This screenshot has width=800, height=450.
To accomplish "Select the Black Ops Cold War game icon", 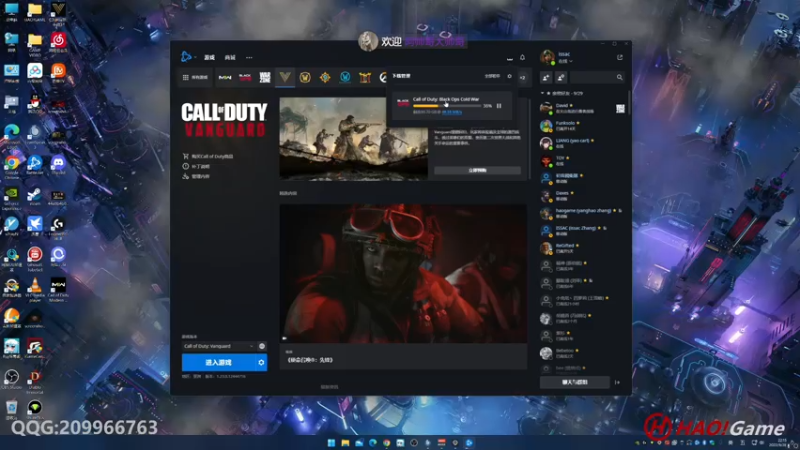I will tap(245, 78).
